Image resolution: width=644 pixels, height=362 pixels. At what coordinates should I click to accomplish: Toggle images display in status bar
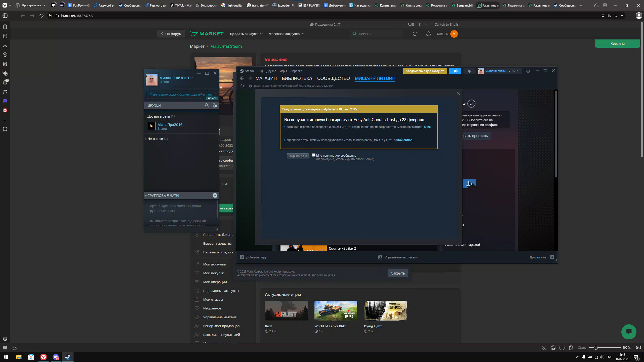coord(553,348)
